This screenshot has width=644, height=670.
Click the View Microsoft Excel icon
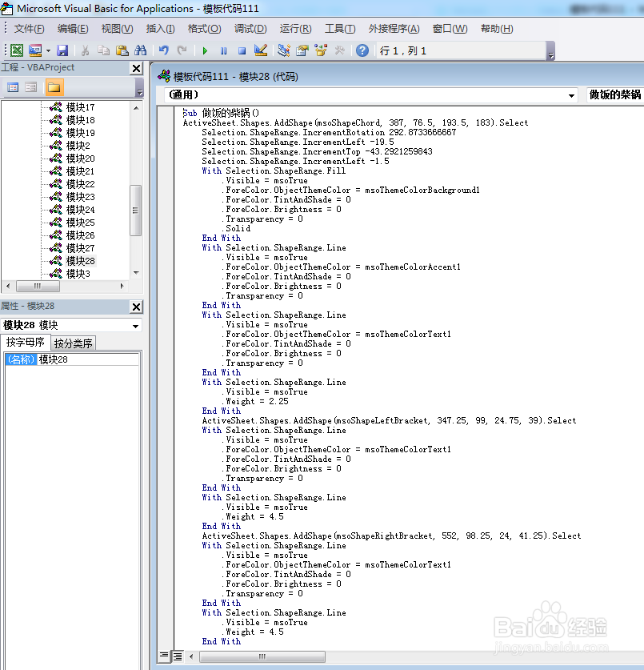pyautogui.click(x=17, y=50)
